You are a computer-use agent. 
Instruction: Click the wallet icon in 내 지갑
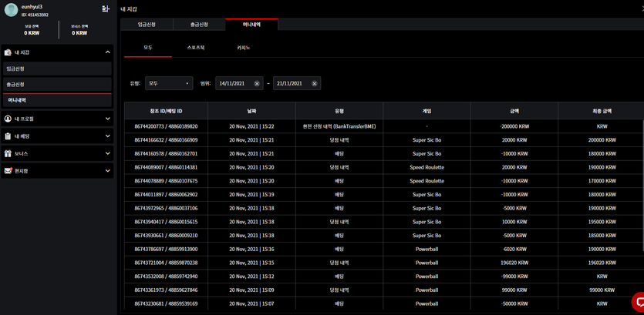[x=8, y=52]
